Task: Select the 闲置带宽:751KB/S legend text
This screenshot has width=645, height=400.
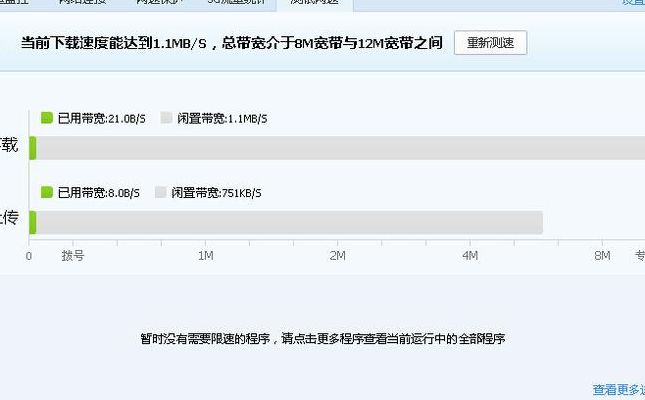Action: click(x=216, y=193)
